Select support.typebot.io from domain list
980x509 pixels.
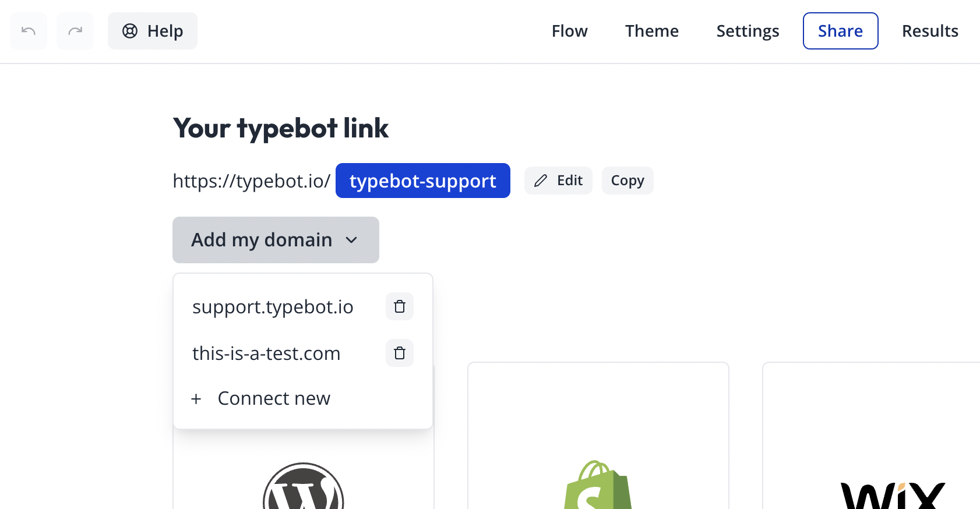click(273, 307)
